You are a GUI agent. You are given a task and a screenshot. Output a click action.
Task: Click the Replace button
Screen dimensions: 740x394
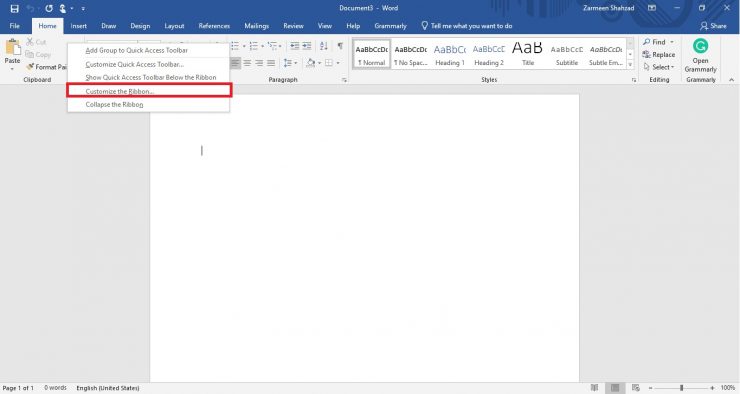659,55
